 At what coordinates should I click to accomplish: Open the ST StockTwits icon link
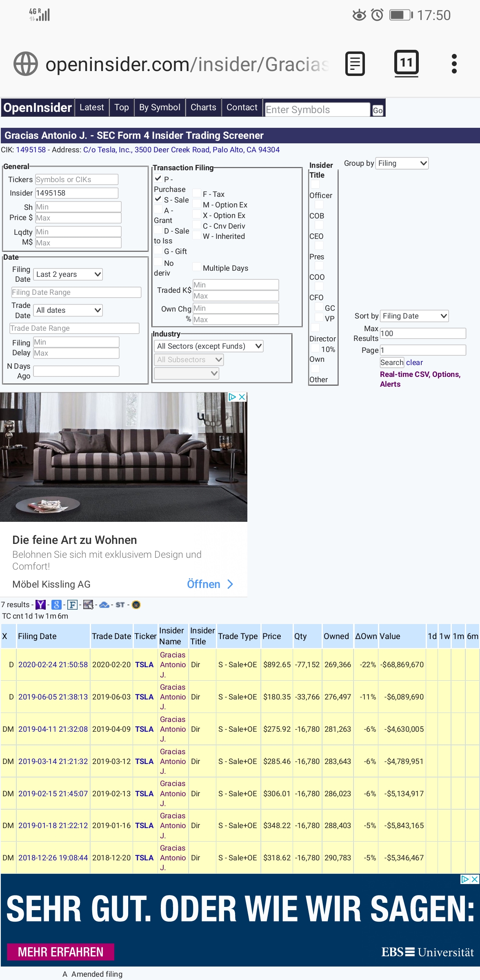(x=120, y=605)
